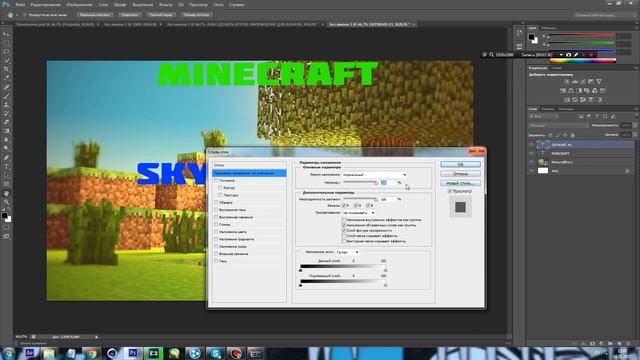Enable the Тень effect checkbox
This screenshot has width=640, height=360.
pos(216,261)
